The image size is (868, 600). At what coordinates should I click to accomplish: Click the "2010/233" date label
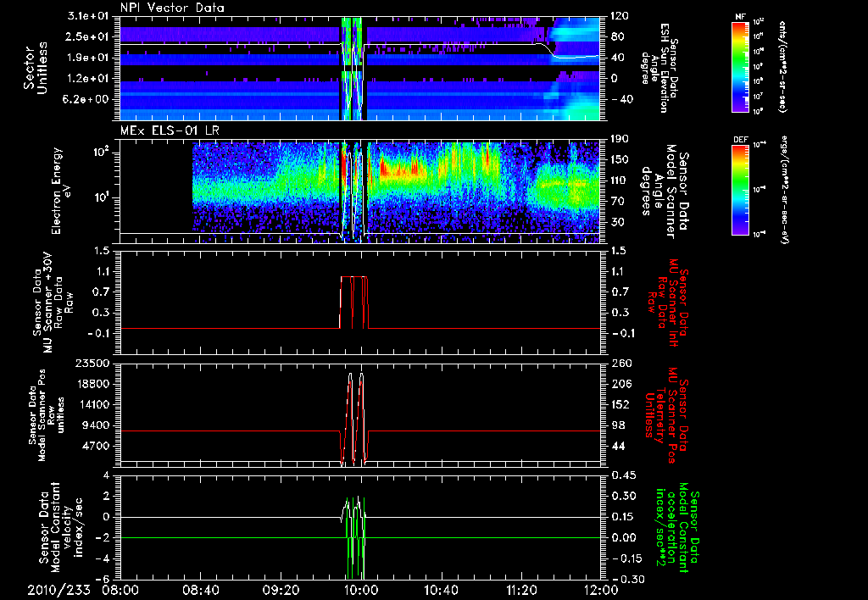pyautogui.click(x=58, y=590)
